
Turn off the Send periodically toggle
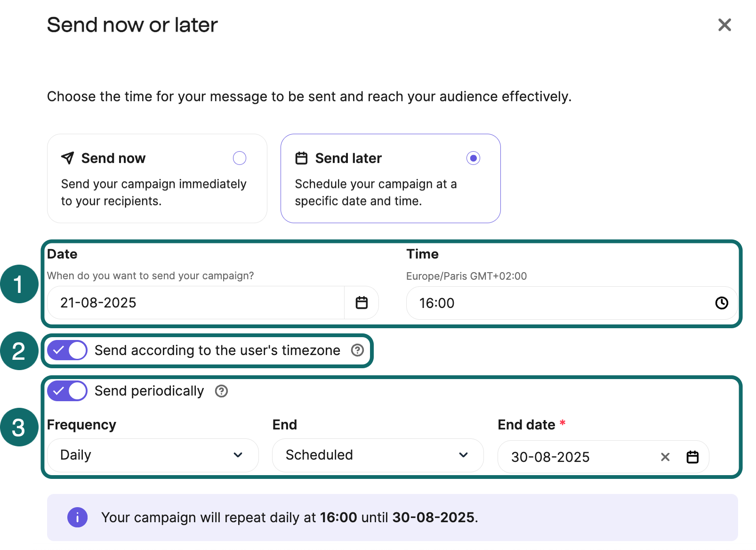pos(67,391)
